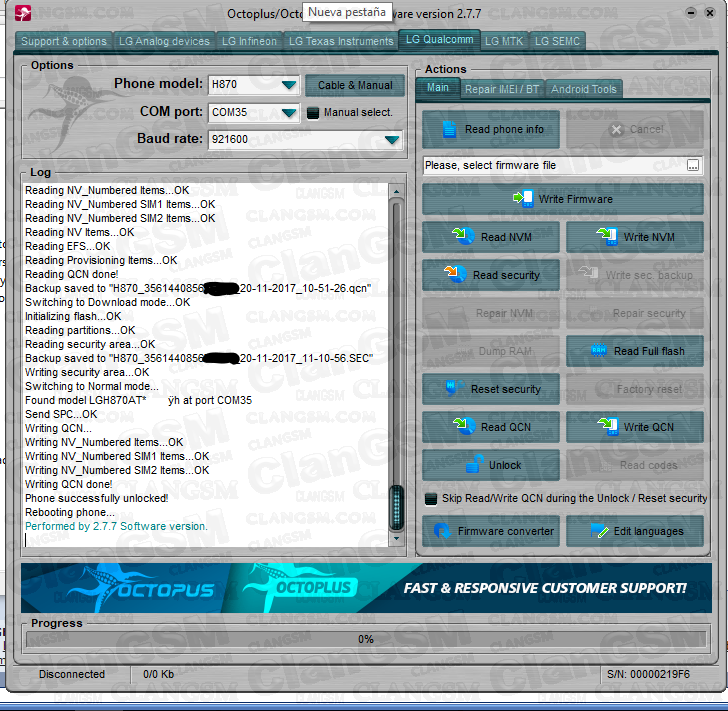The height and width of the screenshot is (711, 728).
Task: Click the Write QCN phone icon
Action: 607,426
